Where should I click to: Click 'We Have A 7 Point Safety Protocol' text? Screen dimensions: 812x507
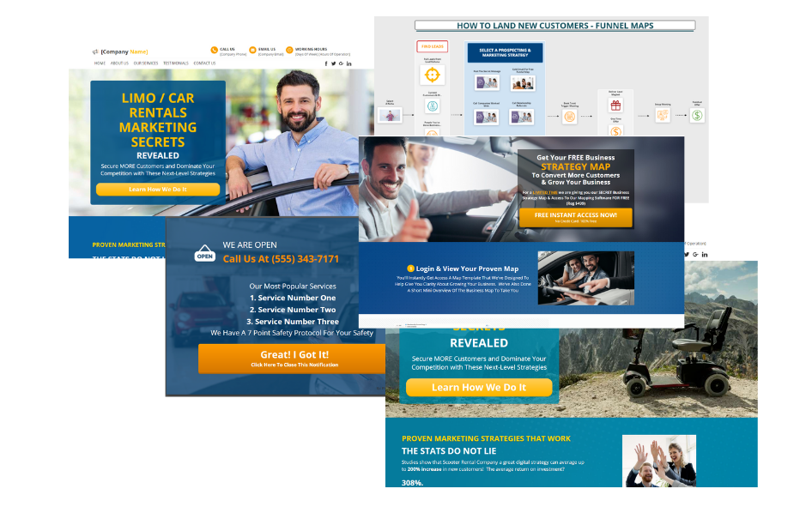(x=292, y=333)
